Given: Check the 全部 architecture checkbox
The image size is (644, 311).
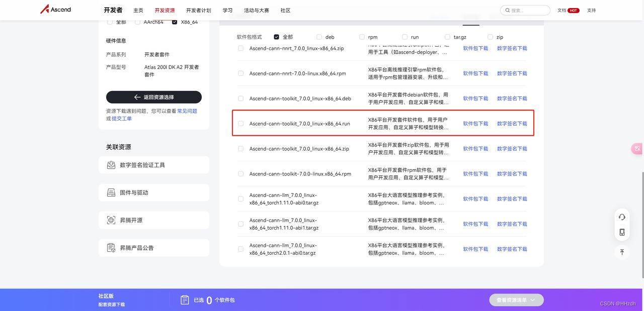Looking at the screenshot, I should 110,22.
